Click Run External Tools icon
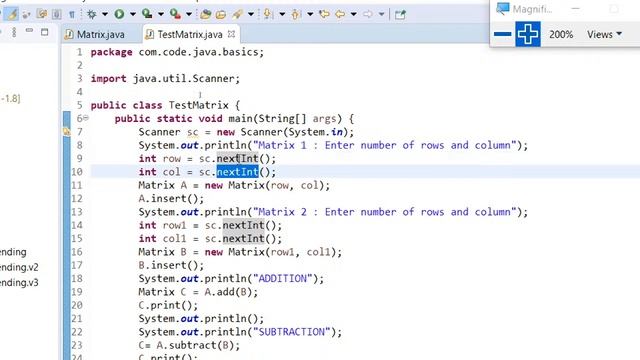This screenshot has height=360, width=640. (176, 14)
